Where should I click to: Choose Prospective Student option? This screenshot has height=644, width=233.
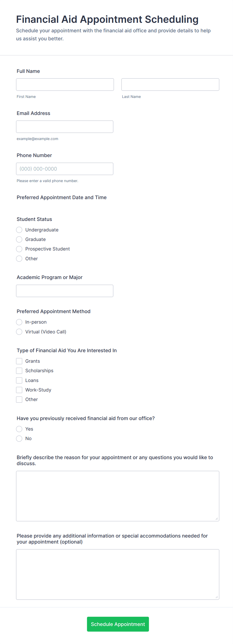(x=19, y=249)
